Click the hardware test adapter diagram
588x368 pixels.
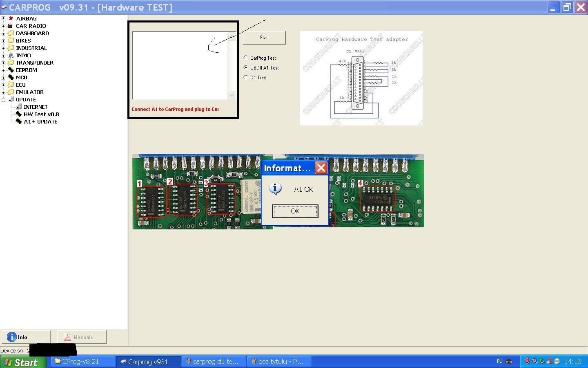pyautogui.click(x=361, y=78)
